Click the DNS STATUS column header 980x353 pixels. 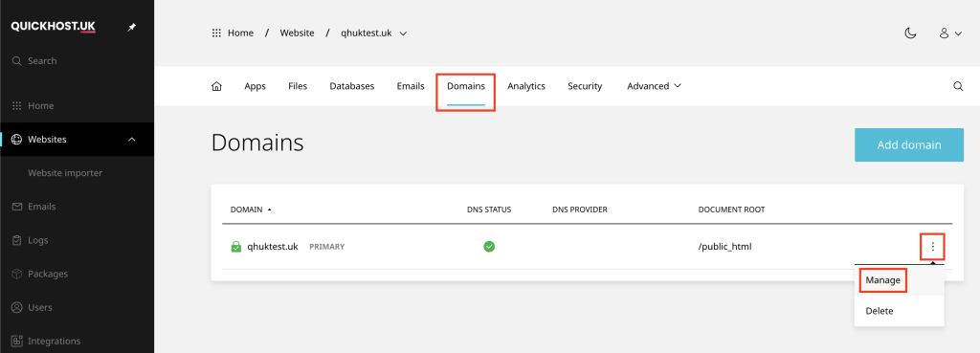pos(489,210)
